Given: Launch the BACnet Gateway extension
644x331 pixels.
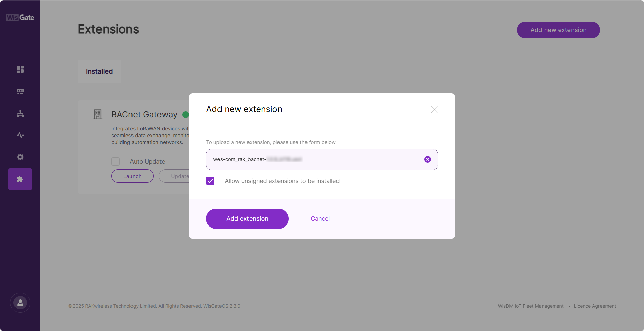Looking at the screenshot, I should click(x=132, y=176).
